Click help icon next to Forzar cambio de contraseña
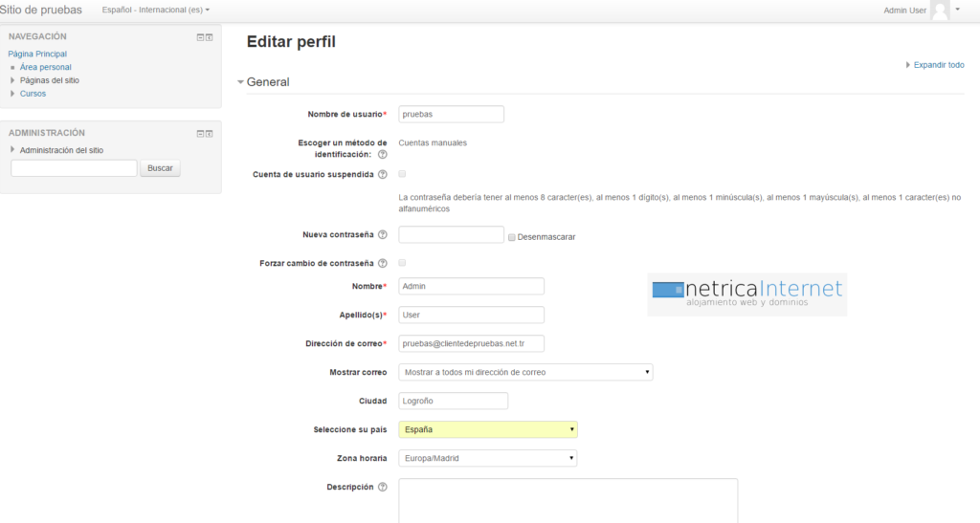Viewport: 980px width, 523px height. pyautogui.click(x=383, y=263)
